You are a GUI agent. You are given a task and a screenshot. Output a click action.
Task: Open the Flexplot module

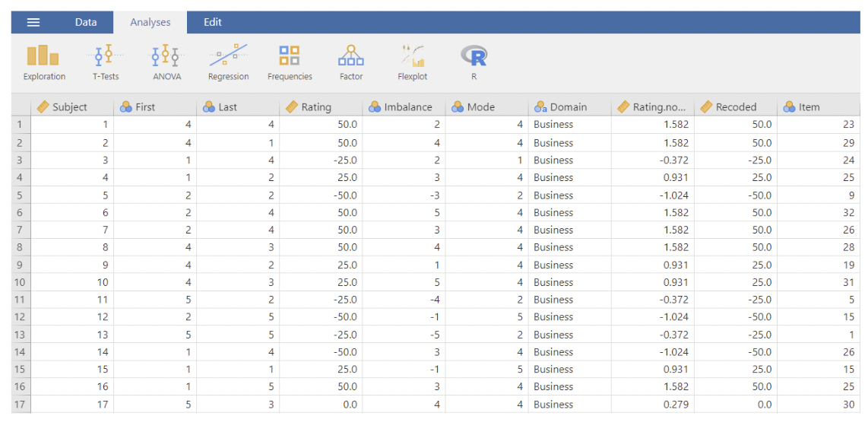(412, 62)
